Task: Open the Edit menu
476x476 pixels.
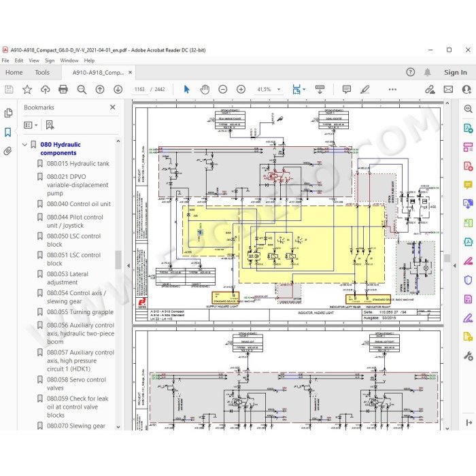Action: tap(19, 61)
